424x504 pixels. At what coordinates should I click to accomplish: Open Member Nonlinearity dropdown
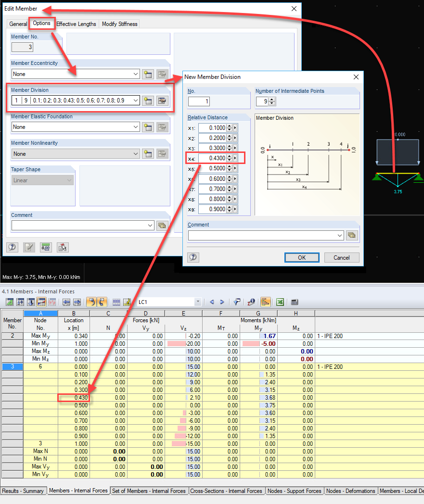click(136, 154)
